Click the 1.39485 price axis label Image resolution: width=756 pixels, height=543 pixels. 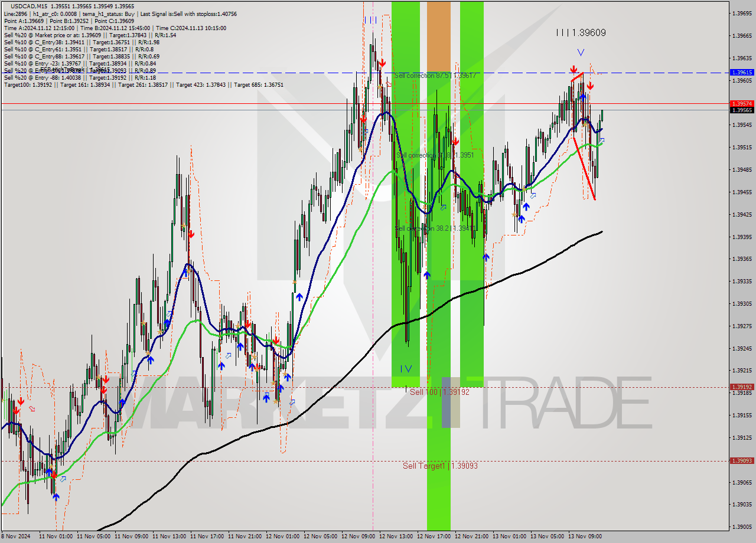tap(742, 169)
